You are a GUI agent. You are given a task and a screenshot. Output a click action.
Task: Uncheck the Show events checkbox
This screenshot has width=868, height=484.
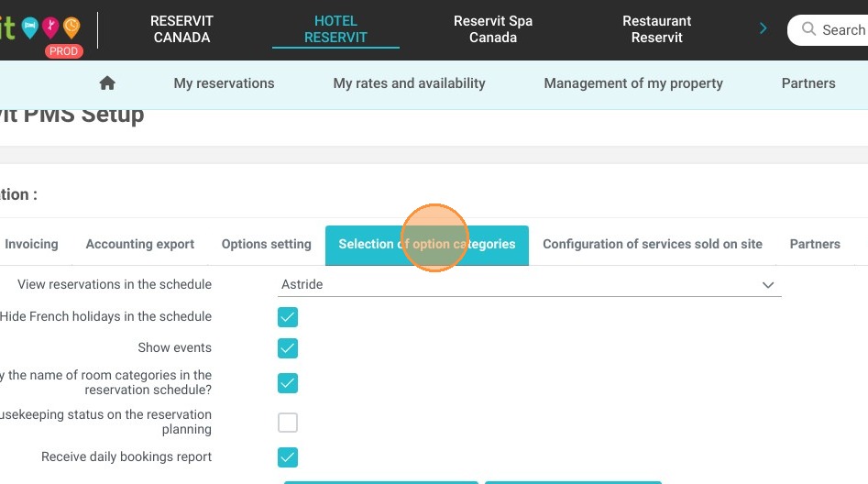(288, 348)
